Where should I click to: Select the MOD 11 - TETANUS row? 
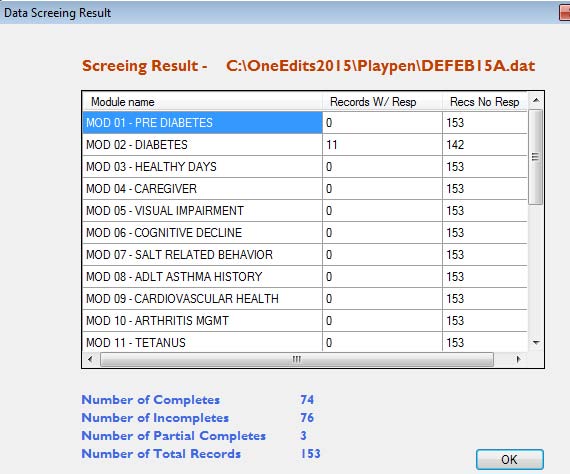click(x=305, y=342)
